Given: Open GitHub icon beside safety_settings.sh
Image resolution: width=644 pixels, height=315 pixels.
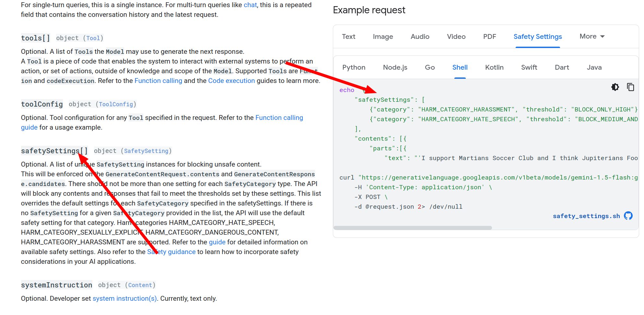Looking at the screenshot, I should [628, 216].
